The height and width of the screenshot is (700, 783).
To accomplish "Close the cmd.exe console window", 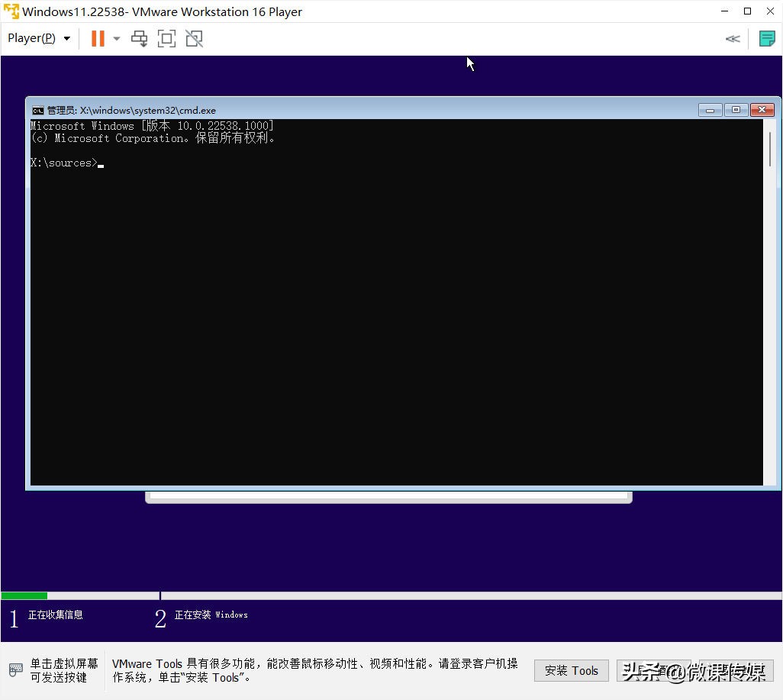I will click(x=762, y=110).
